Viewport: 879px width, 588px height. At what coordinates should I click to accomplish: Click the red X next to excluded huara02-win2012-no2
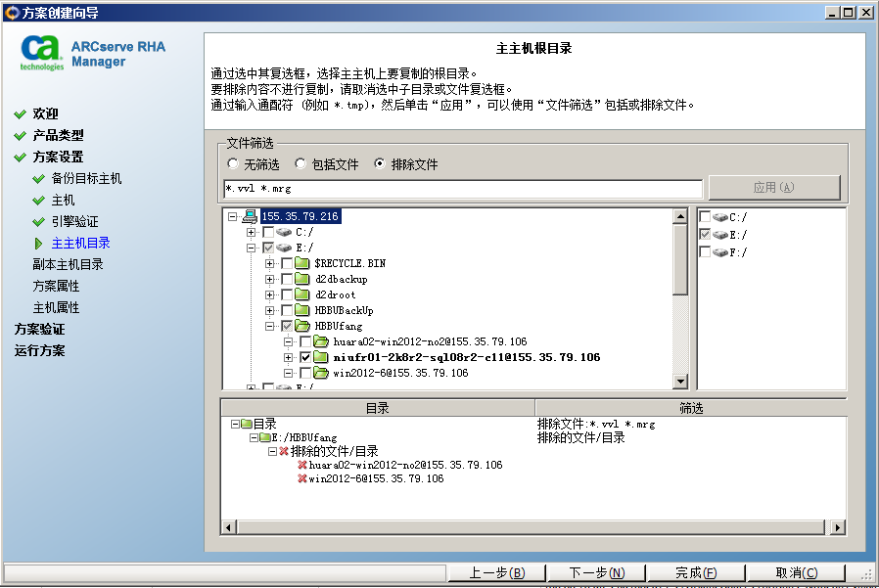click(302, 465)
